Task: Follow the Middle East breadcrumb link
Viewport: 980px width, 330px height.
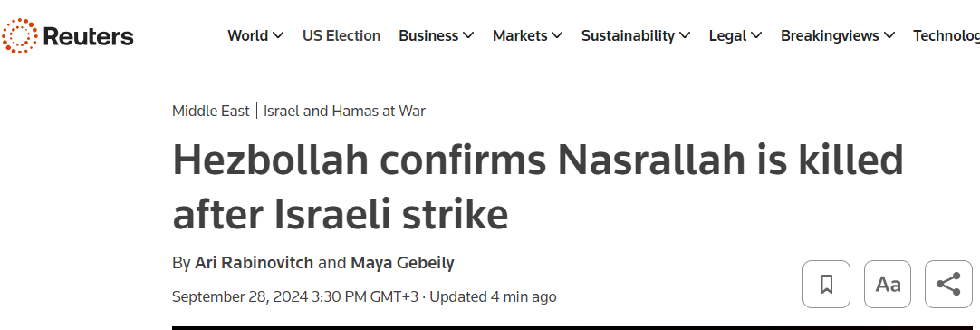Action: (x=211, y=112)
